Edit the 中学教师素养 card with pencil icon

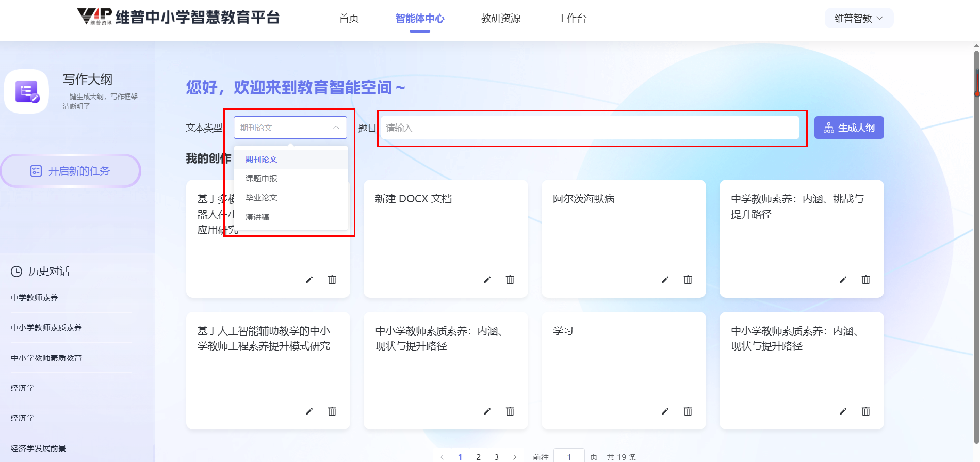pyautogui.click(x=843, y=280)
